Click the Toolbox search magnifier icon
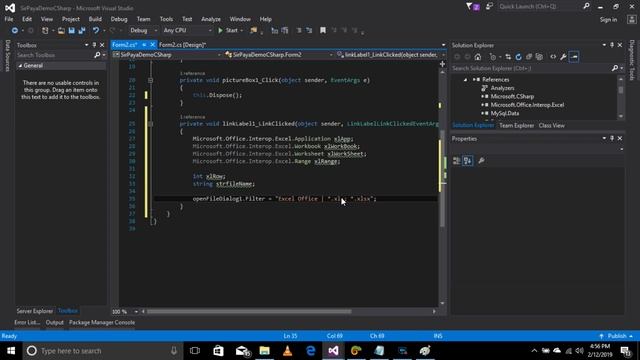Viewport: 640px width, 360px height. coord(97,55)
